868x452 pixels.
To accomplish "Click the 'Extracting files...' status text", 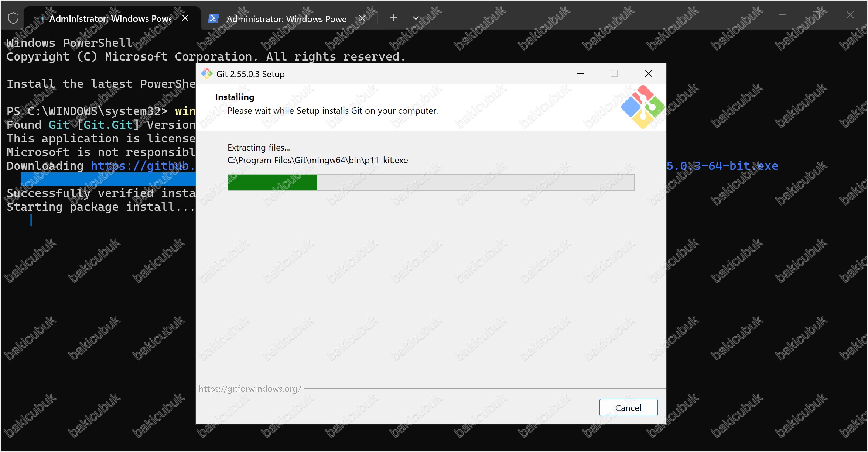I will [259, 148].
